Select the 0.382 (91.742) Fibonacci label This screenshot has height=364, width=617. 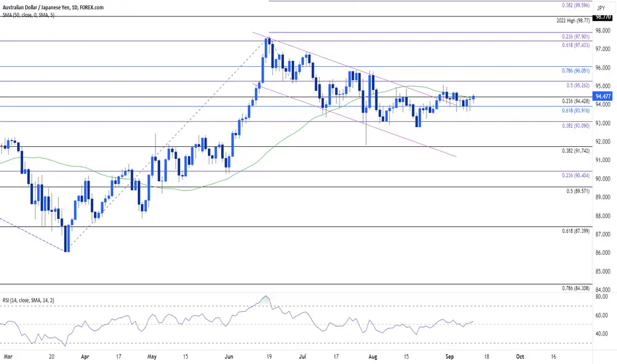576,151
